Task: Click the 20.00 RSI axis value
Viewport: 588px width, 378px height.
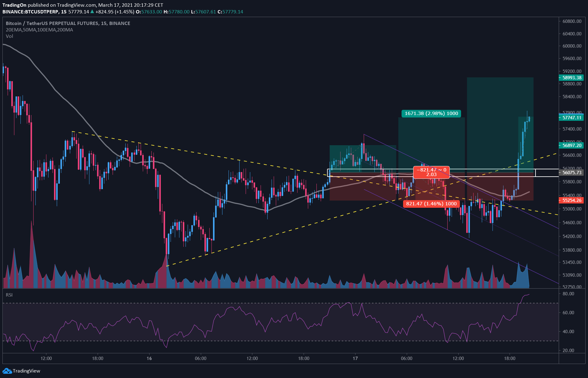Action: pyautogui.click(x=568, y=351)
